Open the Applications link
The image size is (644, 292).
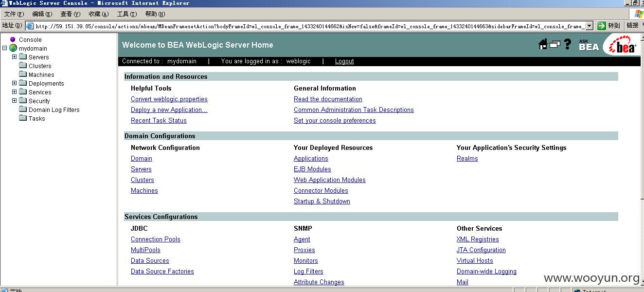click(x=311, y=159)
